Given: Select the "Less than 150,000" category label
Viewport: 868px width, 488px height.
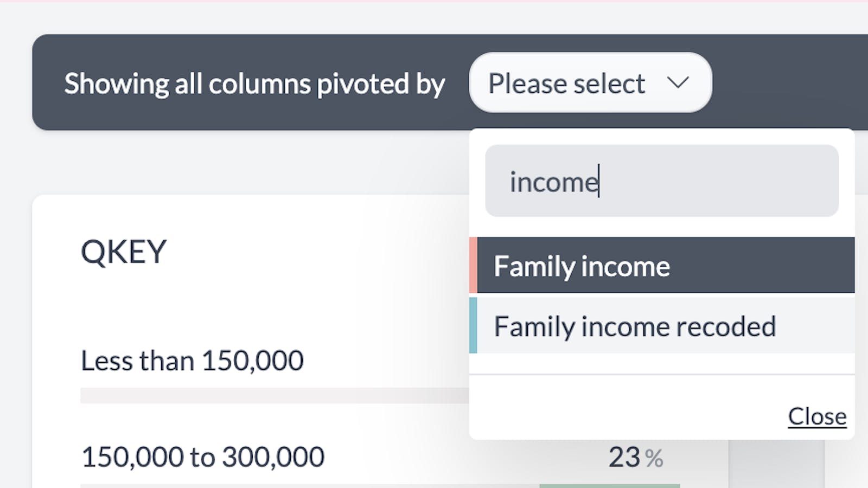Looking at the screenshot, I should click(192, 360).
